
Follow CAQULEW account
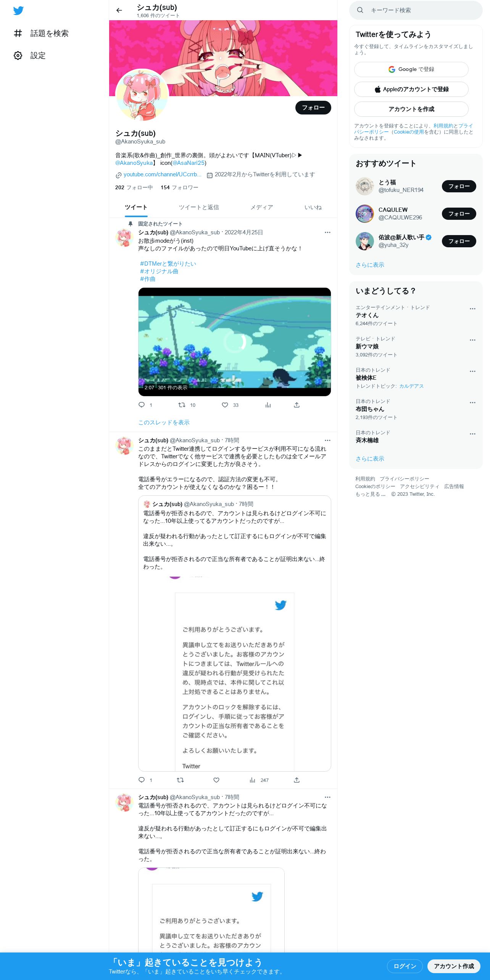pyautogui.click(x=459, y=214)
